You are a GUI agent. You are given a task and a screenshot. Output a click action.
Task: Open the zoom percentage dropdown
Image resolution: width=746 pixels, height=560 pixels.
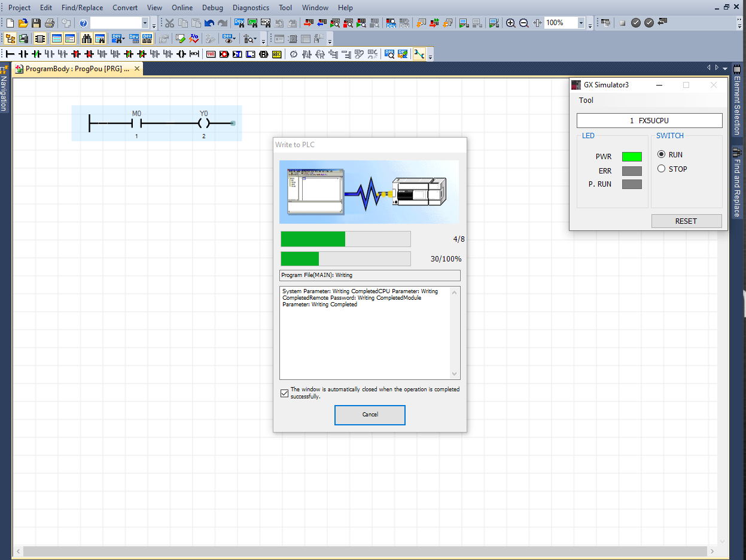(x=581, y=23)
